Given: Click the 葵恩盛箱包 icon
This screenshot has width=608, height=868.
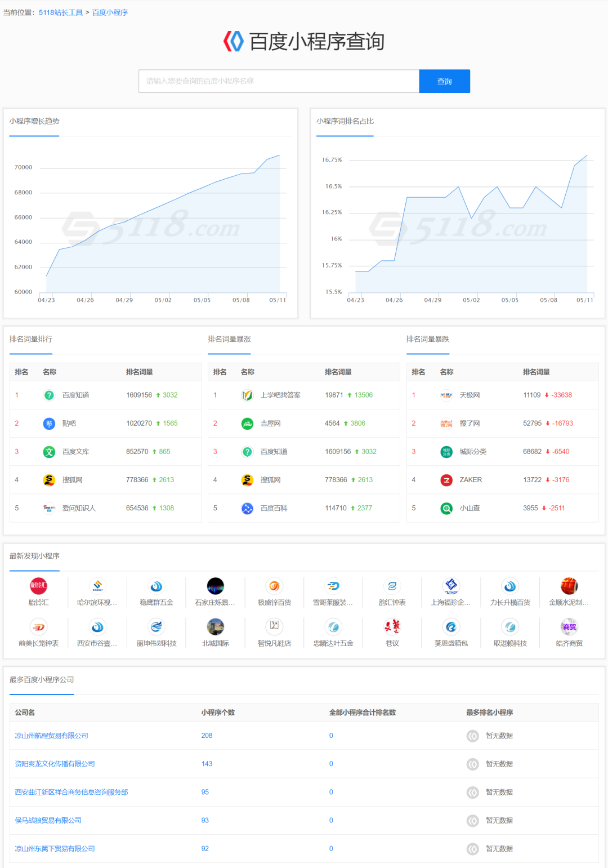Looking at the screenshot, I should click(x=451, y=627).
